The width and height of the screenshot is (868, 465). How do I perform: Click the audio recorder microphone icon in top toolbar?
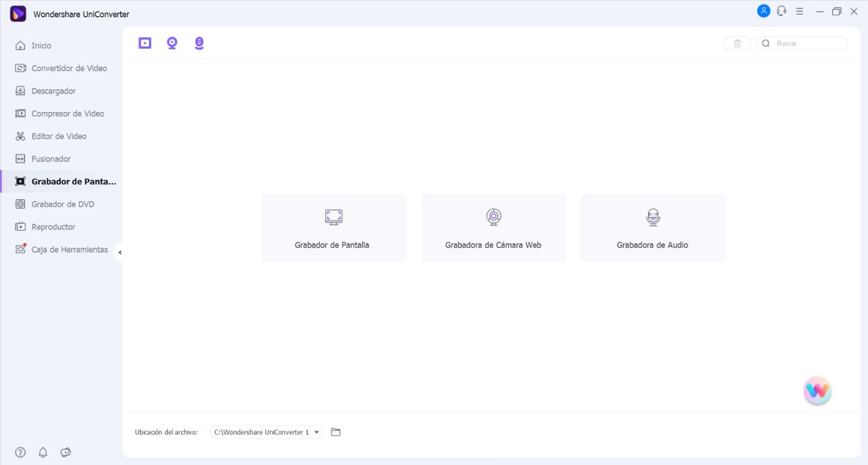click(199, 43)
